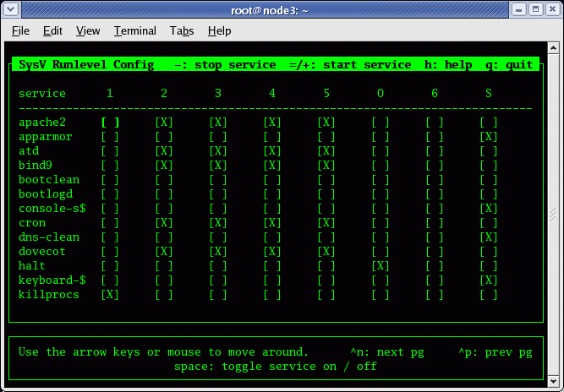Click the 'q: quit' header hint
This screenshot has width=564, height=392.
click(x=509, y=65)
